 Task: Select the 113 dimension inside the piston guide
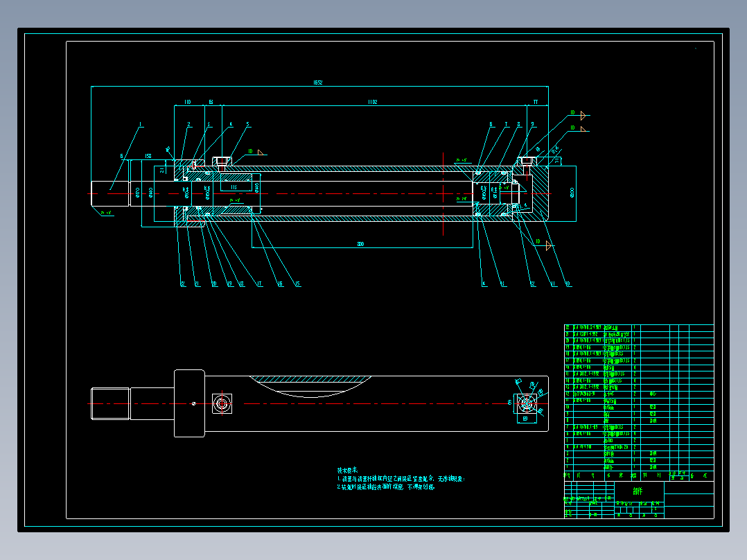point(234,187)
